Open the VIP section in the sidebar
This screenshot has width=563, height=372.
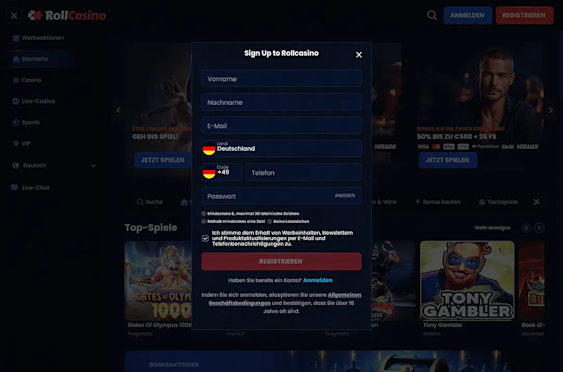point(22,144)
